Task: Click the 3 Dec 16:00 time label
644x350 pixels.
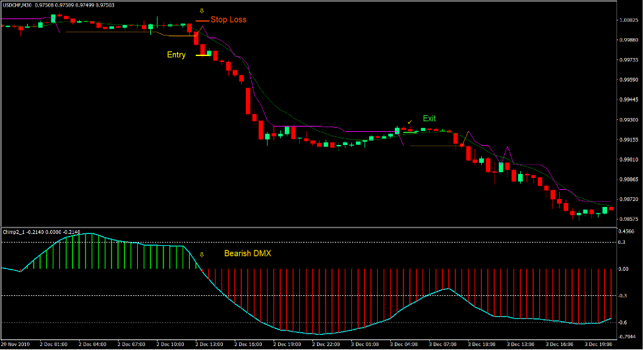Action: (x=560, y=344)
